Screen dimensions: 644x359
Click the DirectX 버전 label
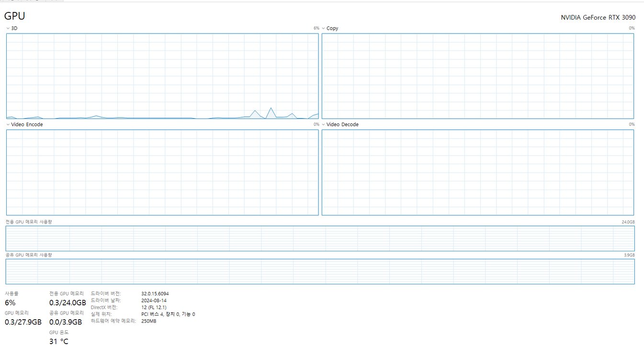point(104,307)
